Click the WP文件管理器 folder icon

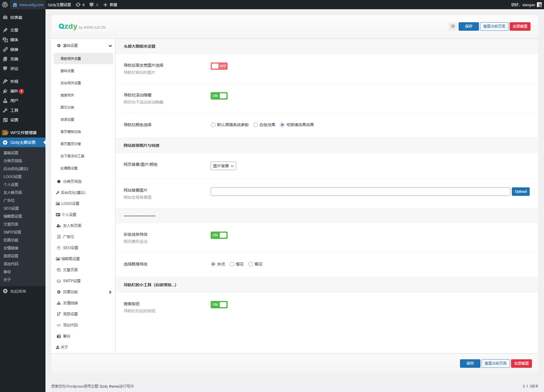tap(5, 133)
